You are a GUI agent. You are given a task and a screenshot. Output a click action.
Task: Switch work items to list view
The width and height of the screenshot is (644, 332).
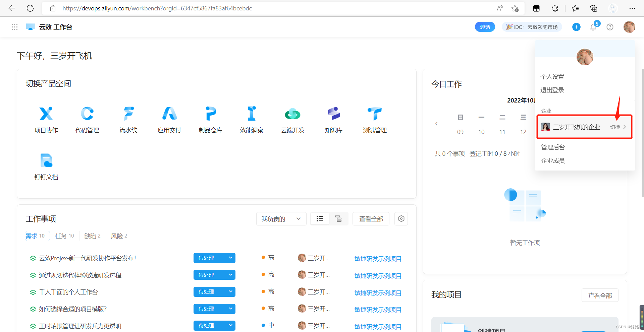pyautogui.click(x=320, y=219)
